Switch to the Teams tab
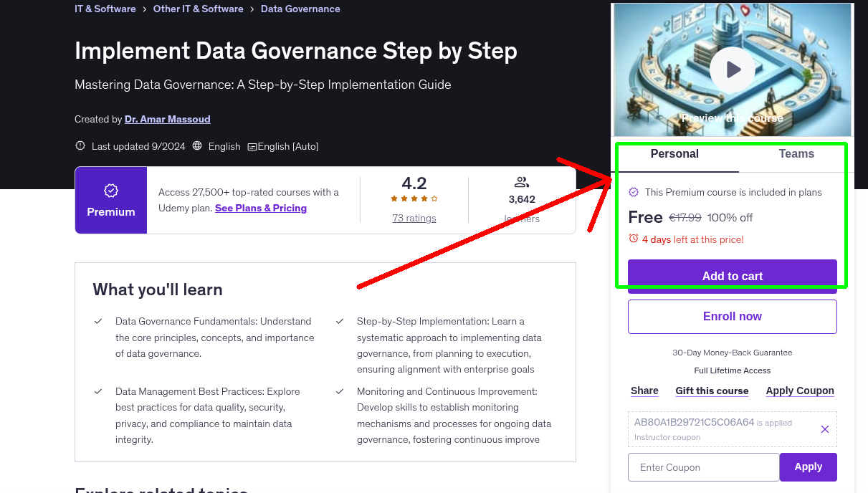The height and width of the screenshot is (493, 868). [x=796, y=153]
